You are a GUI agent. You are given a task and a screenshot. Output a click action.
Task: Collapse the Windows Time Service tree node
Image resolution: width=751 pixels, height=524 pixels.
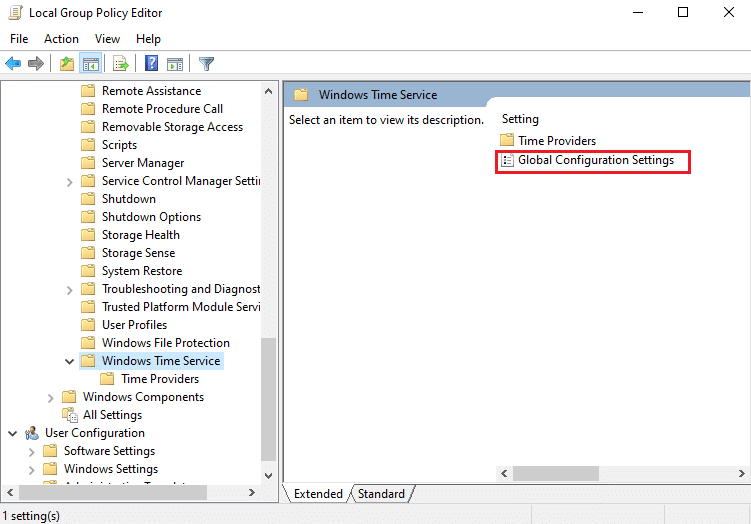[69, 361]
